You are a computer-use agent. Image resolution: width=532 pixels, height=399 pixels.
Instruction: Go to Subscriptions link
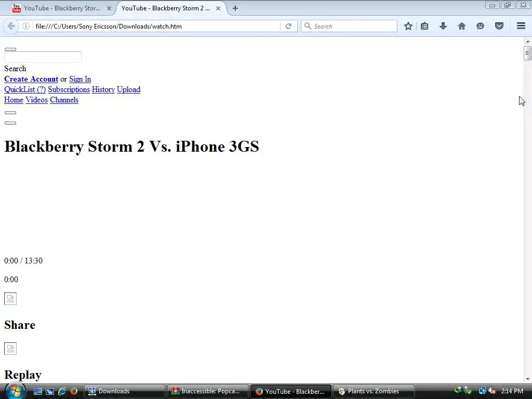pyautogui.click(x=69, y=89)
